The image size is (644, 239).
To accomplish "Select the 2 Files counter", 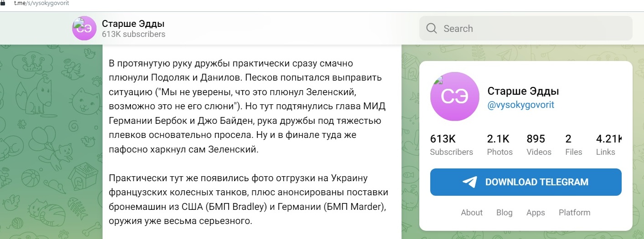I will [573, 145].
